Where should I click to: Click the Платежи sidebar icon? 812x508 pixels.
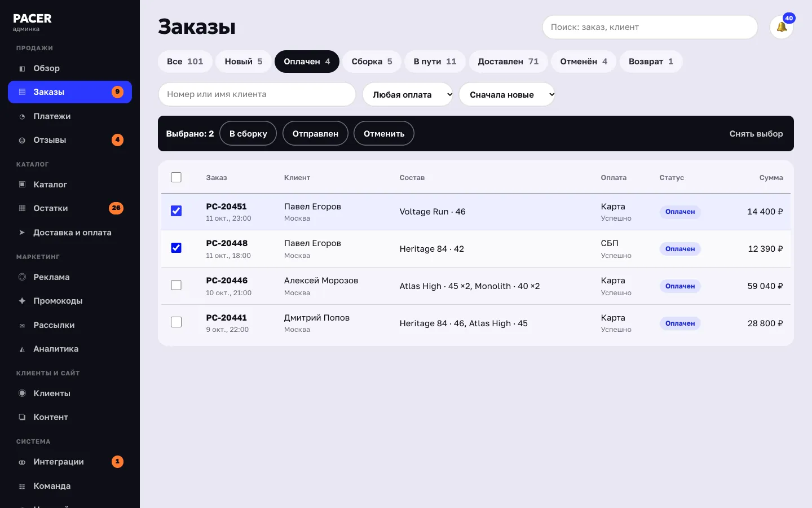[x=22, y=116]
